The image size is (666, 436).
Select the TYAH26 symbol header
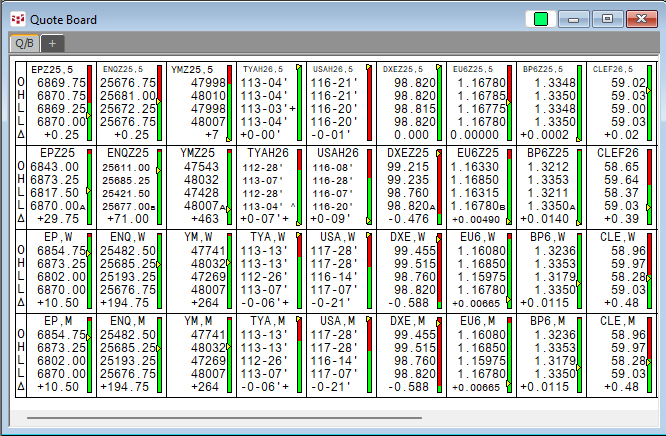[x=268, y=153]
